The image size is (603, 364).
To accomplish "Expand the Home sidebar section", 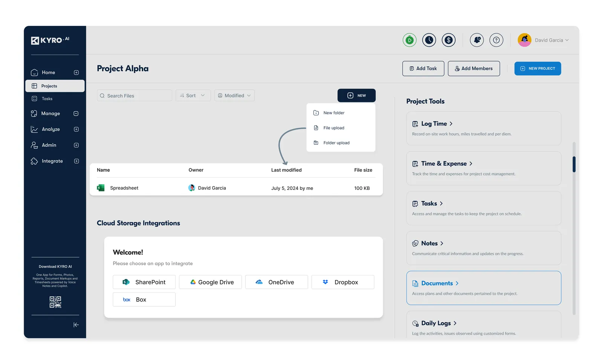I will (77, 72).
